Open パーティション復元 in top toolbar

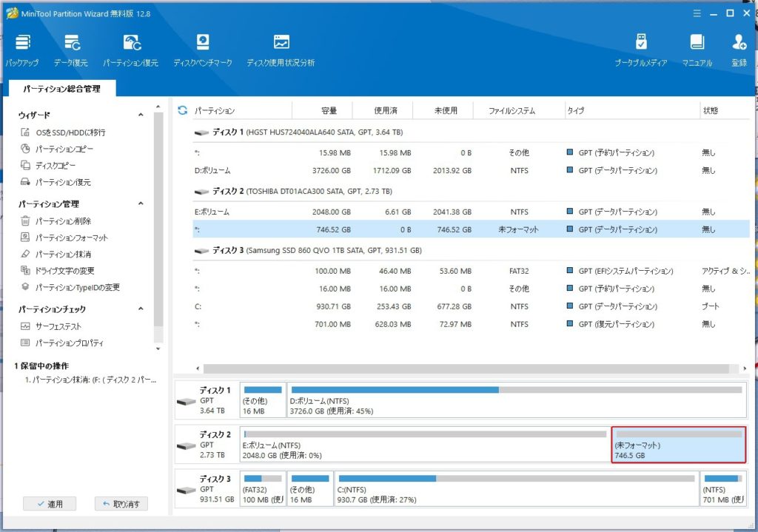(131, 50)
